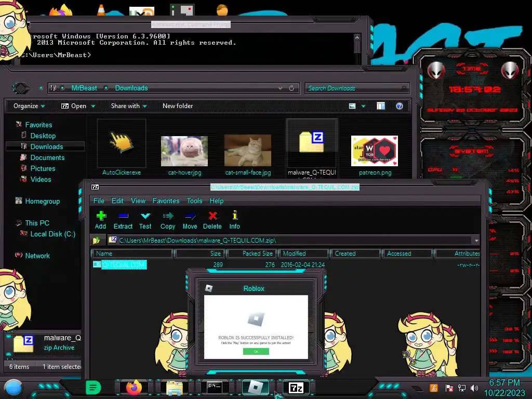
Task: Expand the 7-Zip address path dropdown
Action: 476,241
